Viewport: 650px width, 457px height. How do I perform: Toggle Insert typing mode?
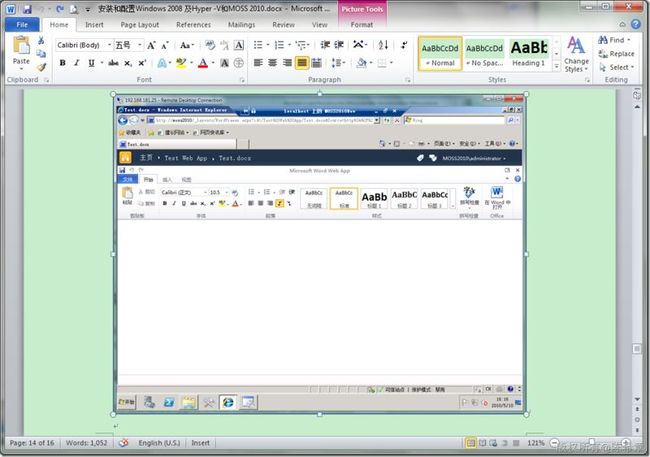200,443
